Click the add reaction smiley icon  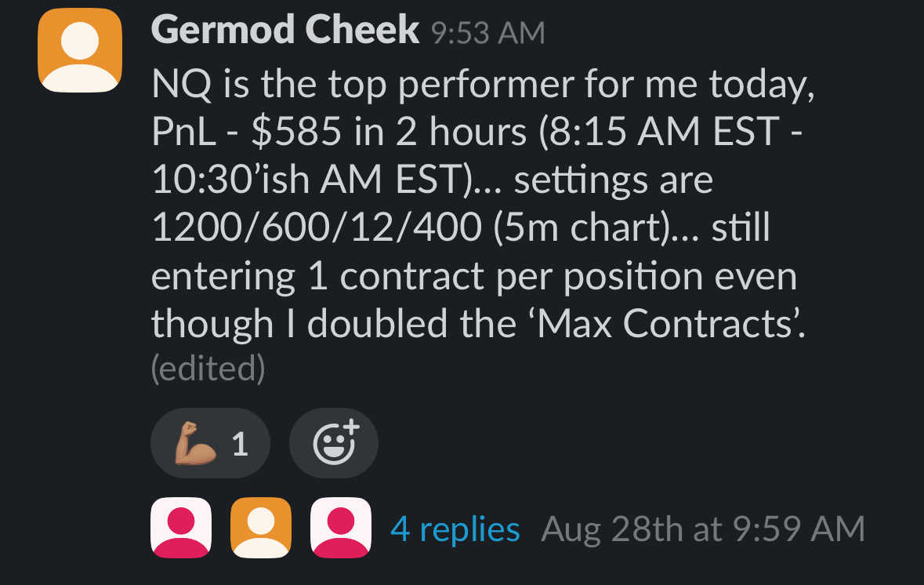pyautogui.click(x=334, y=443)
